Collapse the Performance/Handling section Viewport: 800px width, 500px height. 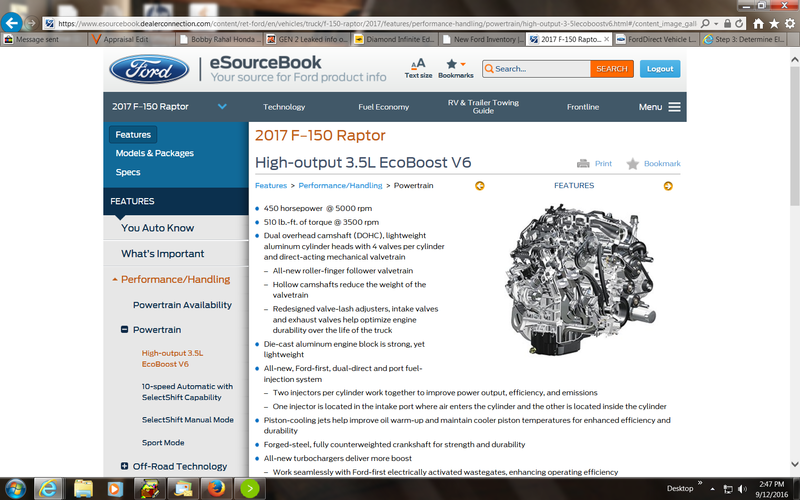coord(115,280)
